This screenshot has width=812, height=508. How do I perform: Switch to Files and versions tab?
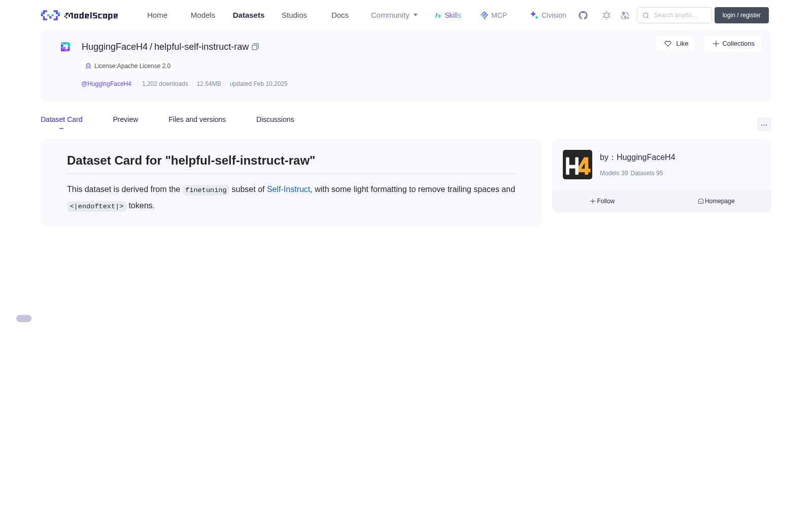coord(197,119)
